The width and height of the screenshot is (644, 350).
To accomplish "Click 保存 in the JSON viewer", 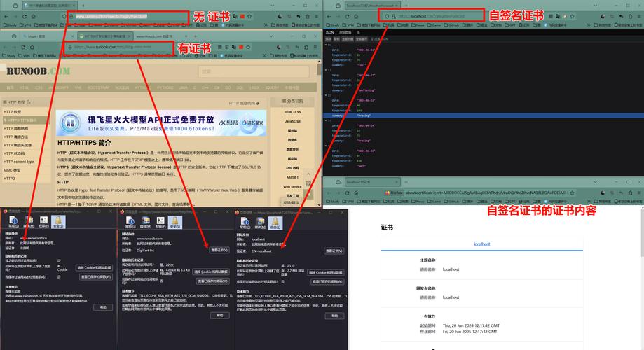I will pos(328,39).
